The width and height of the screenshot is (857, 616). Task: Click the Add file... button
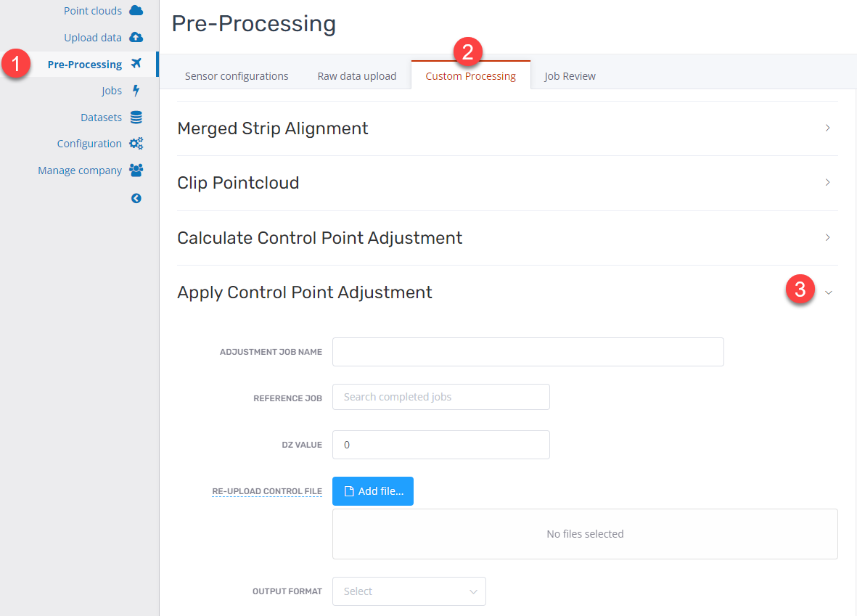[373, 490]
